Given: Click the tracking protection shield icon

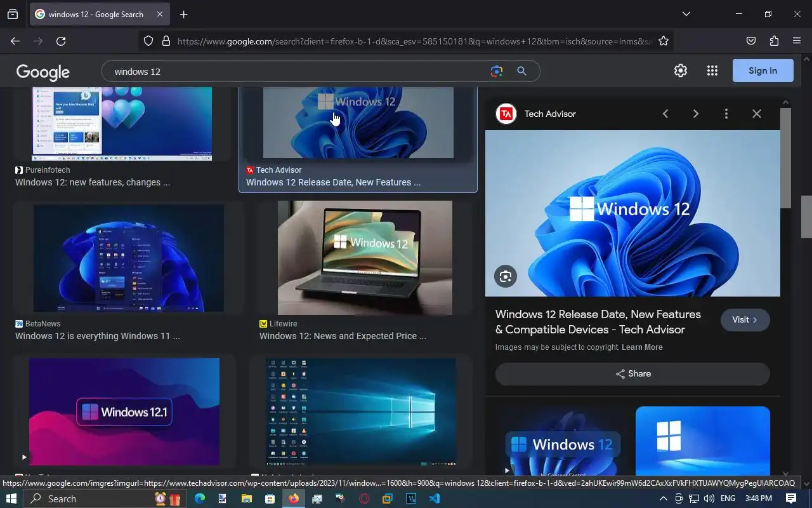Looking at the screenshot, I should click(148, 41).
